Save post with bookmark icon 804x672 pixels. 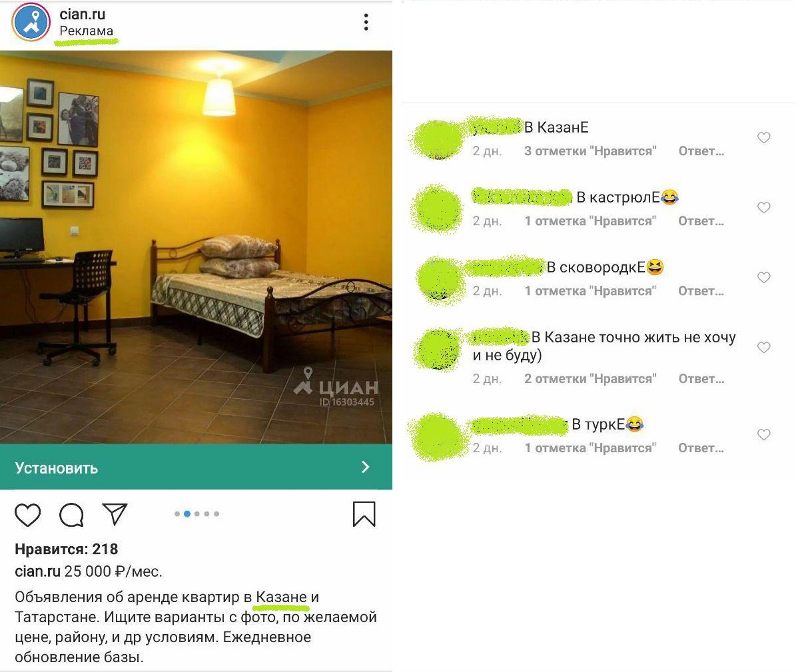(x=364, y=513)
